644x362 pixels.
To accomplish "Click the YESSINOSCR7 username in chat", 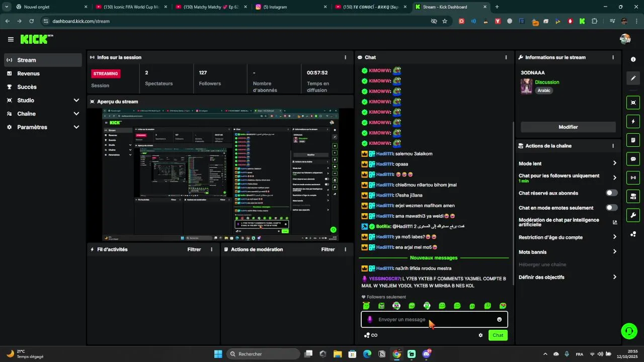I will click(x=384, y=279).
